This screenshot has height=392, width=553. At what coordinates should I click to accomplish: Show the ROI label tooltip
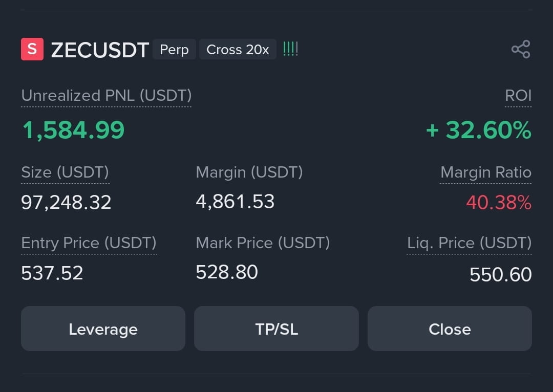[x=518, y=96]
